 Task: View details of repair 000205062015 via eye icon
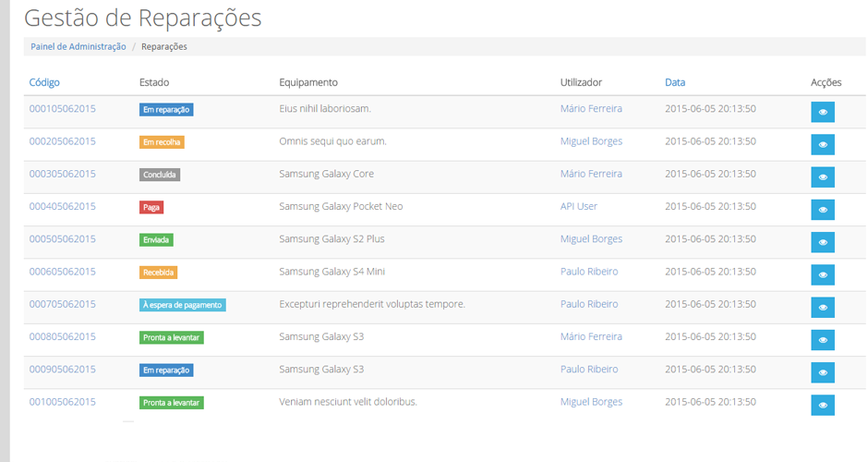(823, 144)
